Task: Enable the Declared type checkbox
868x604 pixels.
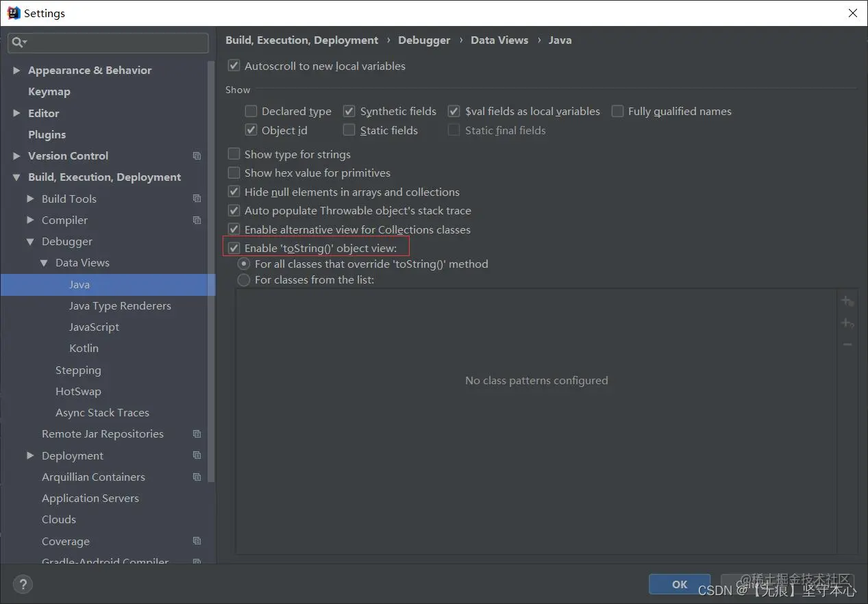Action: [251, 111]
